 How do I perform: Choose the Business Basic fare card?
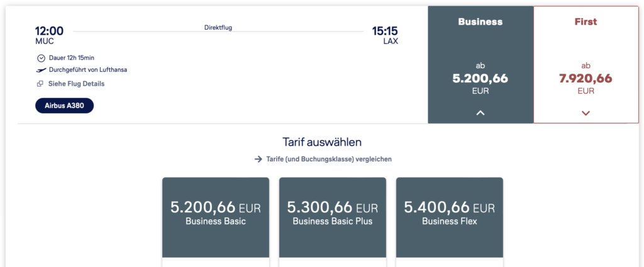pyautogui.click(x=216, y=213)
